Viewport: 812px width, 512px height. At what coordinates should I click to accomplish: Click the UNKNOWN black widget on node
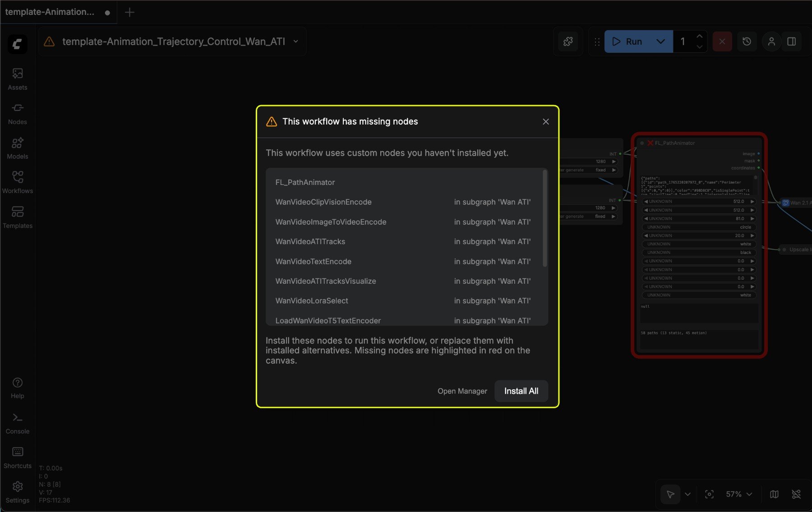699,252
